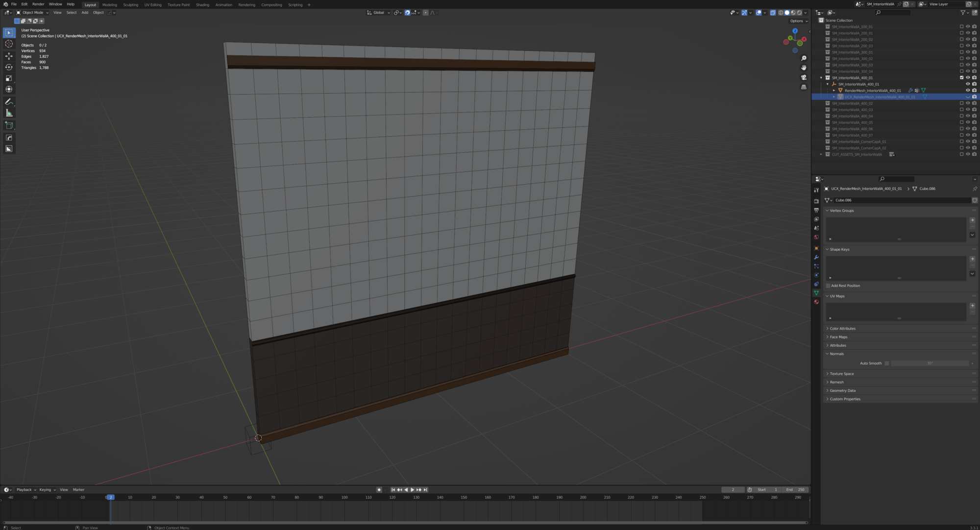Select the Rotate tool
This screenshot has height=530, width=980.
click(x=9, y=67)
